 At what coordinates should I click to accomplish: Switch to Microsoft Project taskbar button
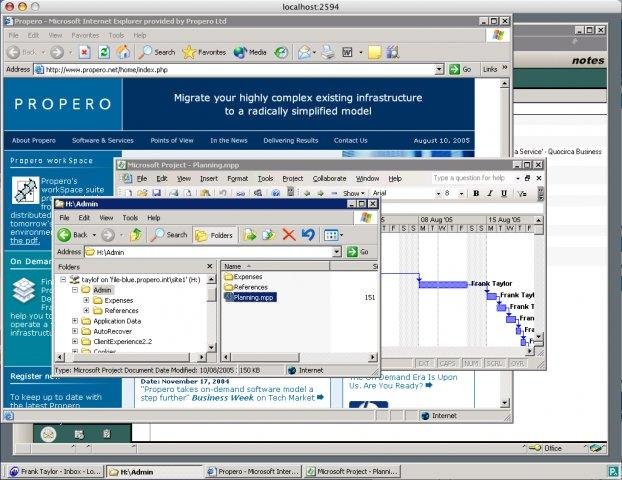352,471
